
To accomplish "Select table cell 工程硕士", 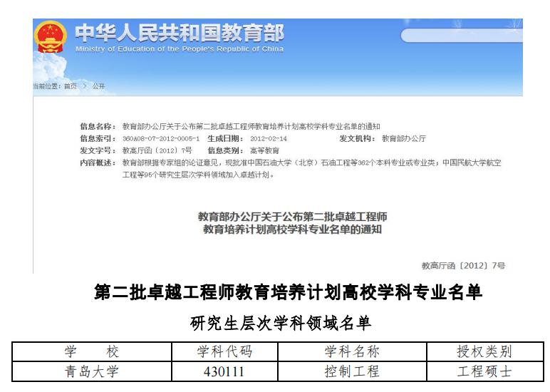I will coord(484,371).
